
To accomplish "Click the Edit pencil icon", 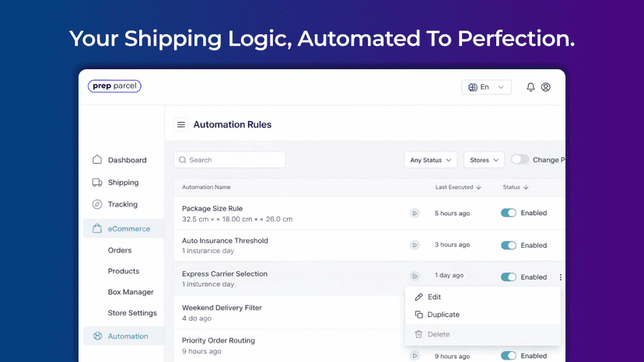I will [x=418, y=297].
